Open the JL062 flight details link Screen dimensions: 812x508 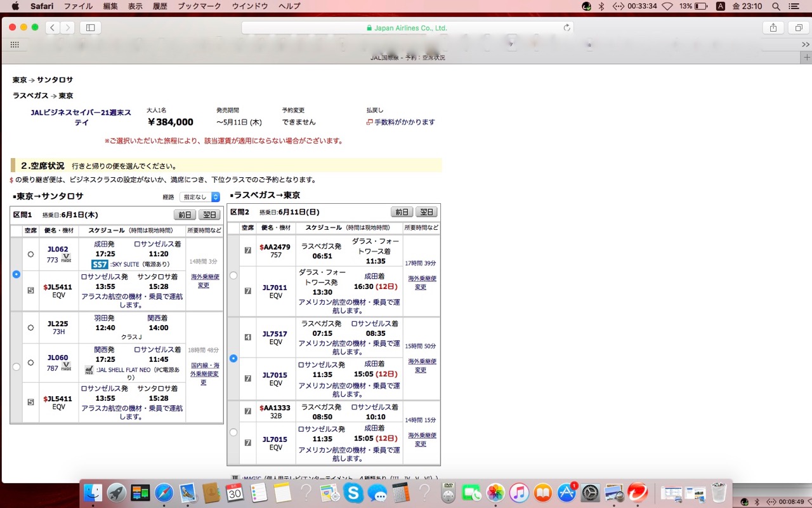[x=58, y=249]
